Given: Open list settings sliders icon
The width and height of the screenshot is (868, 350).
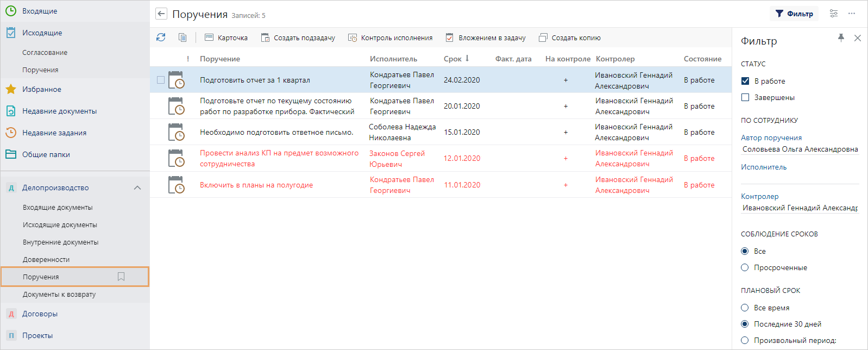Looking at the screenshot, I should pos(834,14).
